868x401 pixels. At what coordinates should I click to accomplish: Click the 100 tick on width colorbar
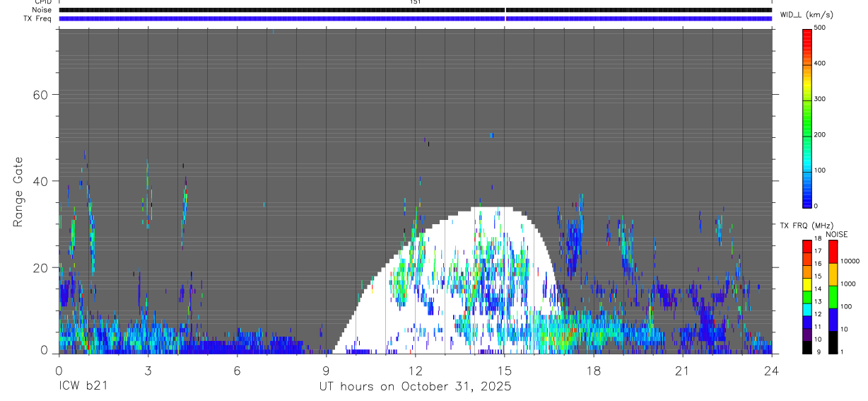820,170
